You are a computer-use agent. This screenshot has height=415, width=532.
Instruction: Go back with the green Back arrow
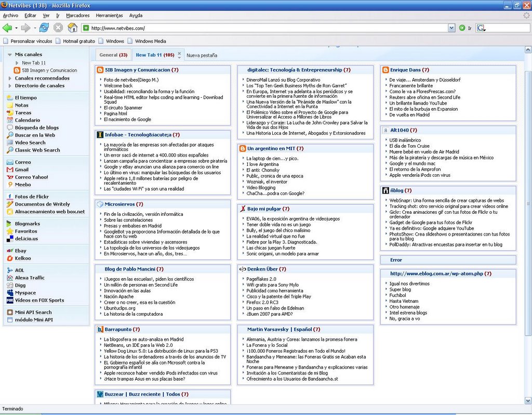[x=7, y=28]
